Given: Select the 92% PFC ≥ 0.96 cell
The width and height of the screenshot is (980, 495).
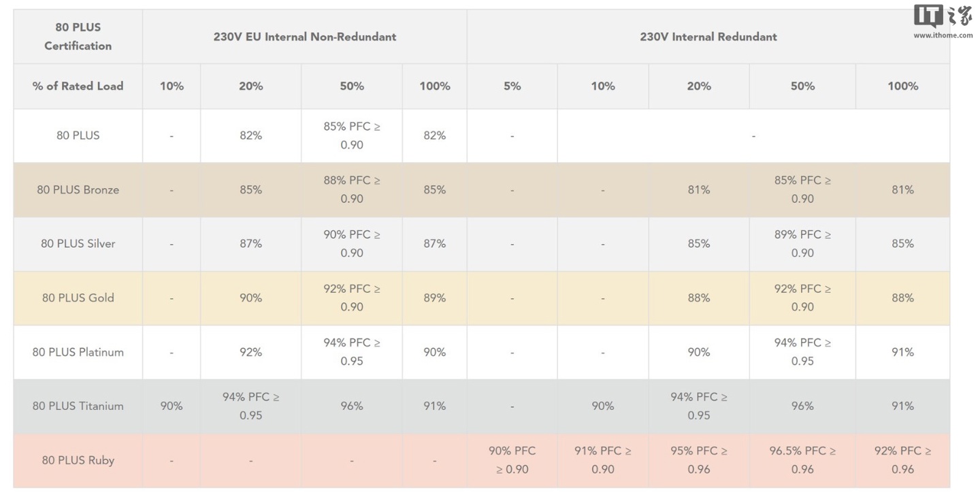Looking at the screenshot, I should click(x=902, y=460).
